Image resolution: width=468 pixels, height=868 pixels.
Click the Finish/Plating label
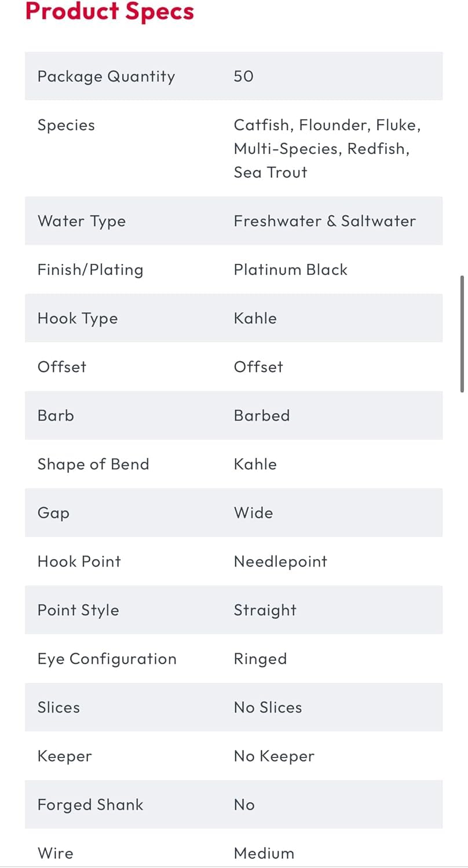click(90, 270)
